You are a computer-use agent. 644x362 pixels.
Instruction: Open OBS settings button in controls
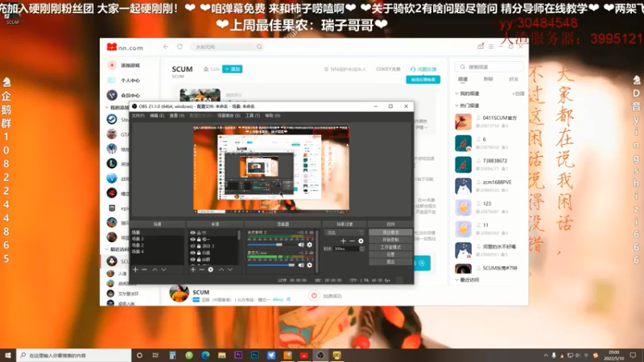tap(390, 254)
